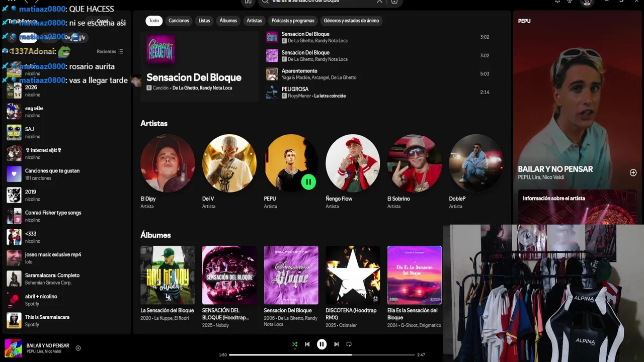
Task: Open Ella Es la Sensación del Bloque album
Action: click(415, 275)
